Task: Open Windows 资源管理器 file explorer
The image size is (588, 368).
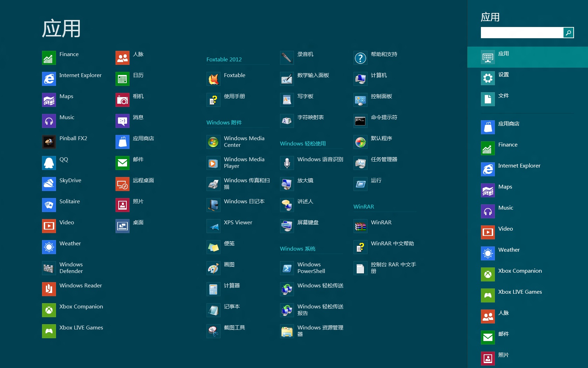Action: [312, 331]
